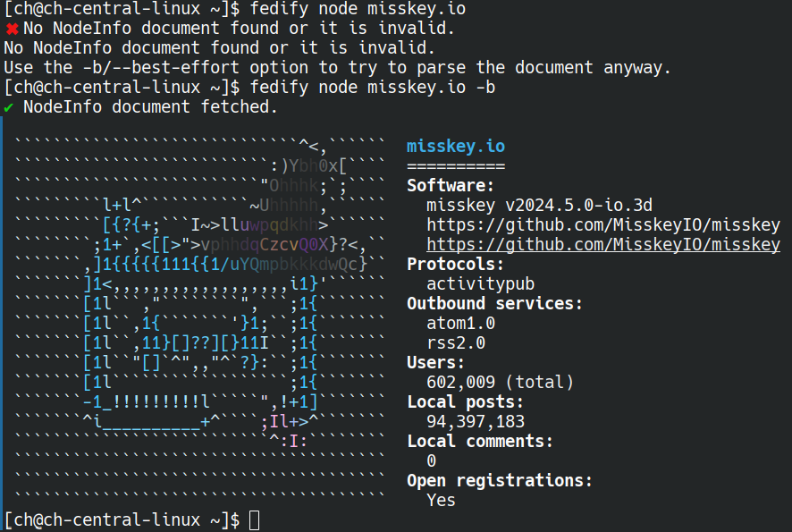792x532 pixels.
Task: Click the blue misskey.io heading
Action: 456,146
